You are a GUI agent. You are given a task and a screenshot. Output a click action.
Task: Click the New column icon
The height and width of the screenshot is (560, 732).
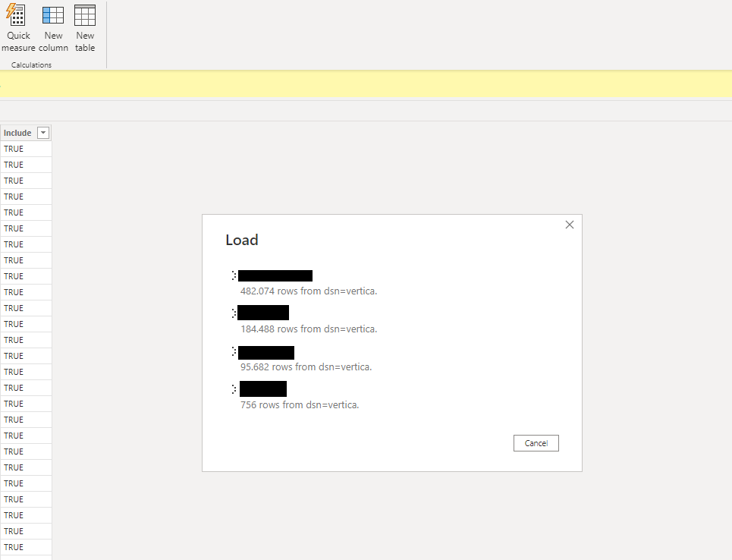[53, 15]
